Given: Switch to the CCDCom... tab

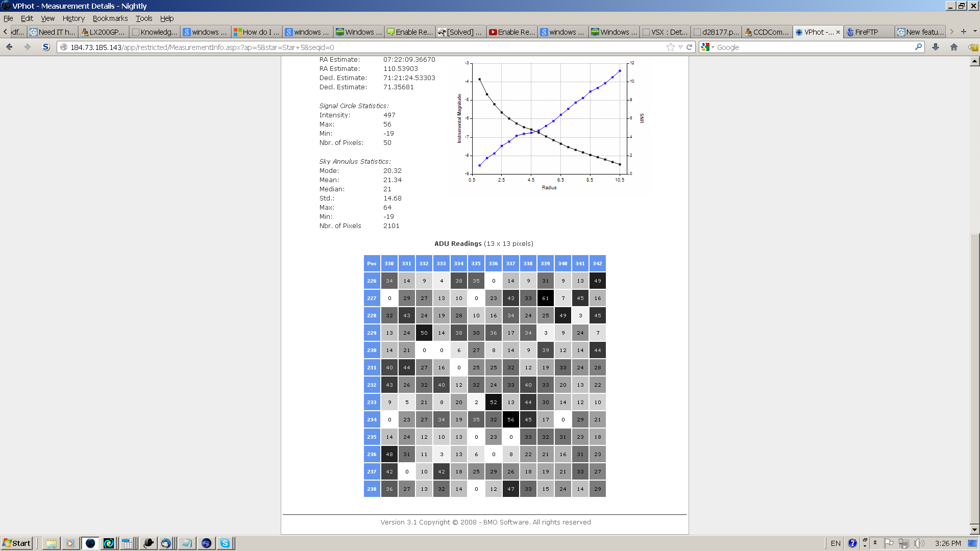Looking at the screenshot, I should 767,32.
